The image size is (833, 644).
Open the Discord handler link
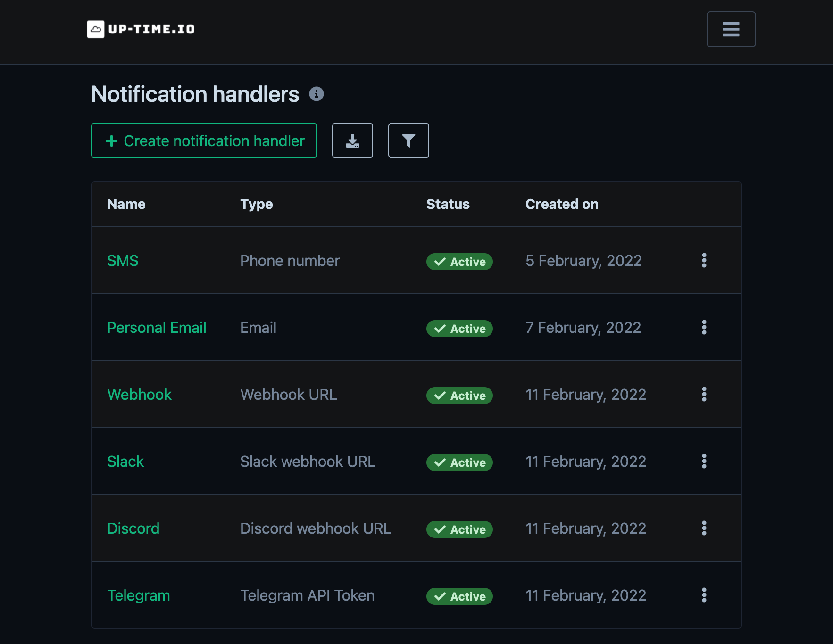133,528
